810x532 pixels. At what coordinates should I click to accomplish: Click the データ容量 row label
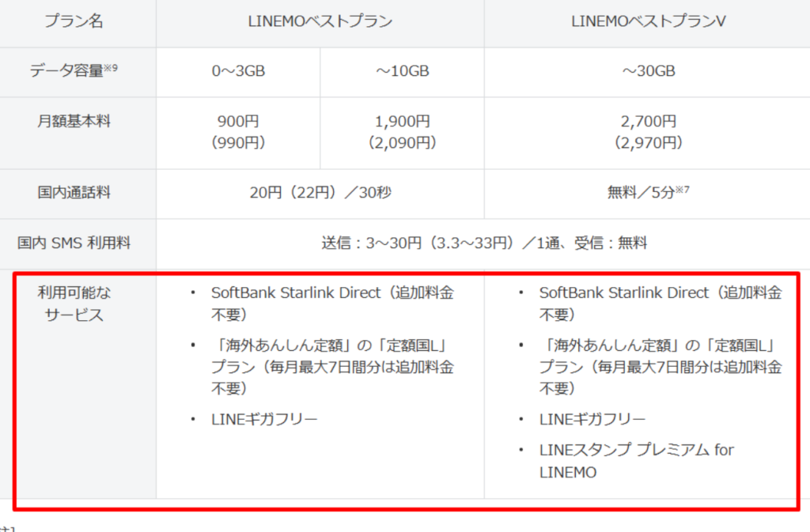click(x=74, y=70)
